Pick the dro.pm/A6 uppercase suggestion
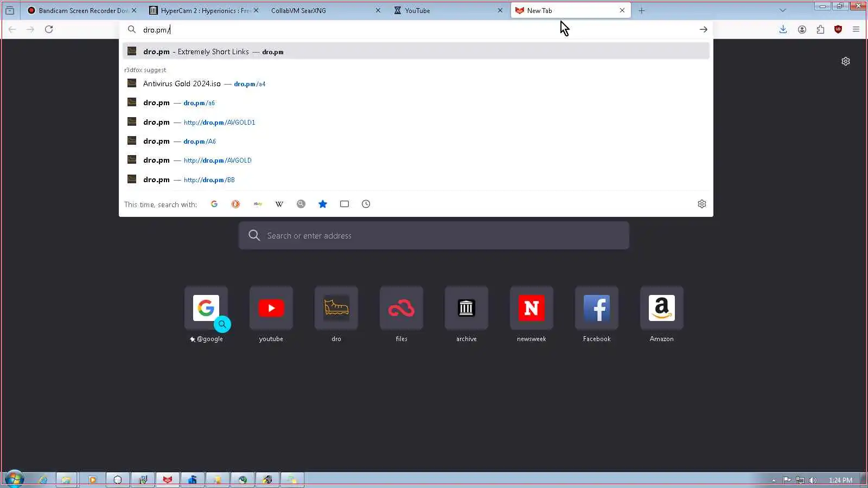This screenshot has width=868, height=488. click(416, 141)
